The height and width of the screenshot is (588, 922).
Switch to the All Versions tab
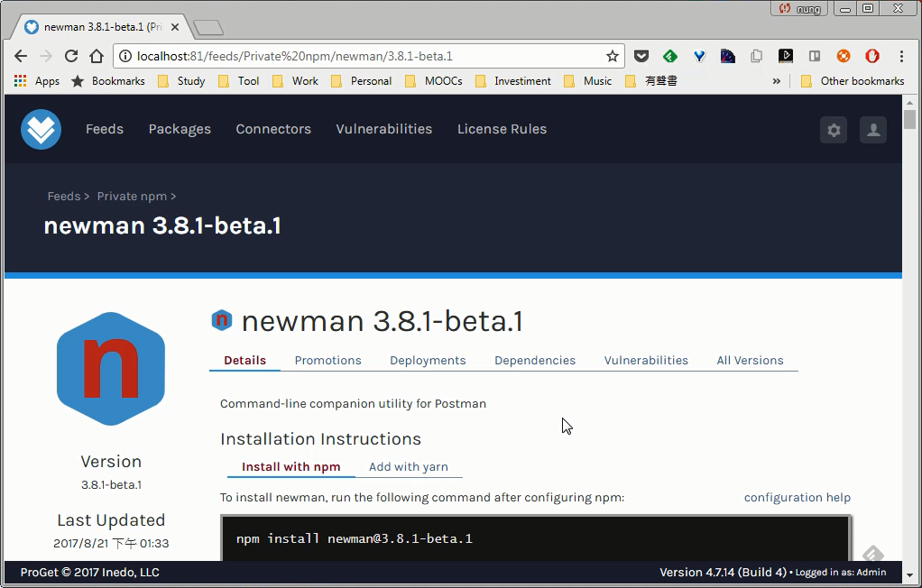[751, 361]
